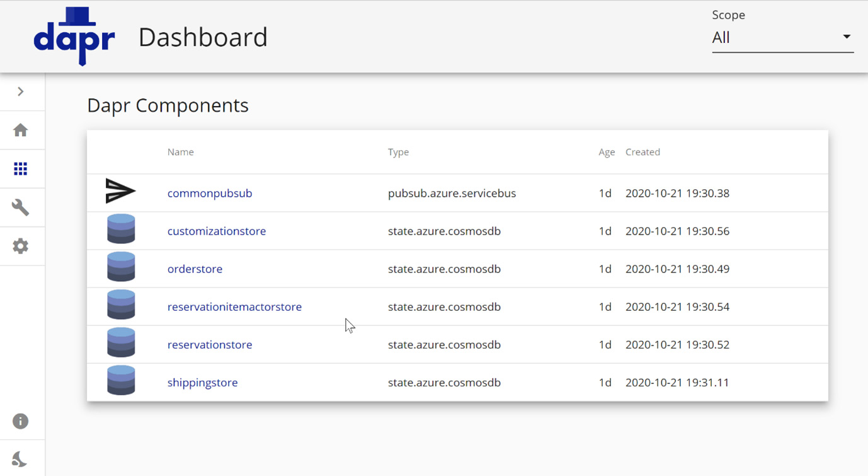
Task: Click the Dashboard title text
Action: [203, 37]
